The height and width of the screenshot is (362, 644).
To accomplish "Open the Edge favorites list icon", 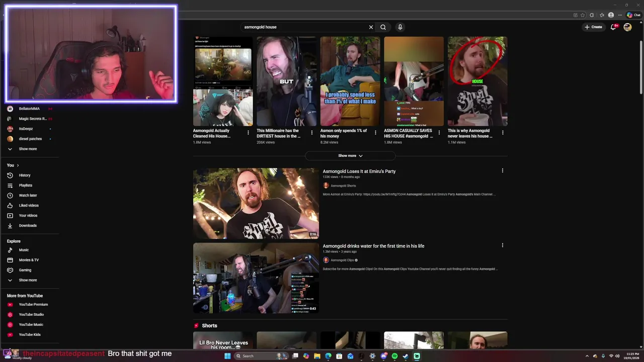I will (x=601, y=15).
